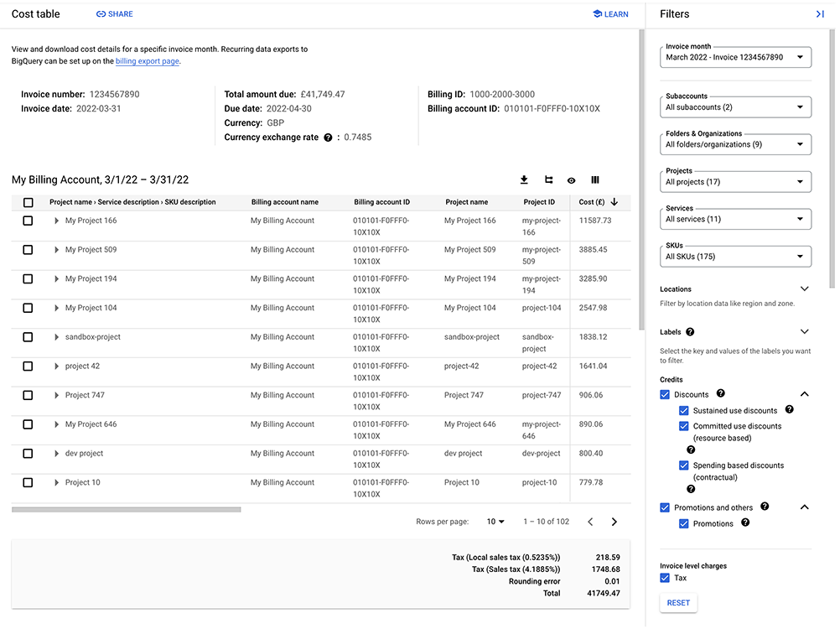Image resolution: width=840 pixels, height=629 pixels.
Task: Click help icon under Committed use discounts
Action: (x=691, y=450)
